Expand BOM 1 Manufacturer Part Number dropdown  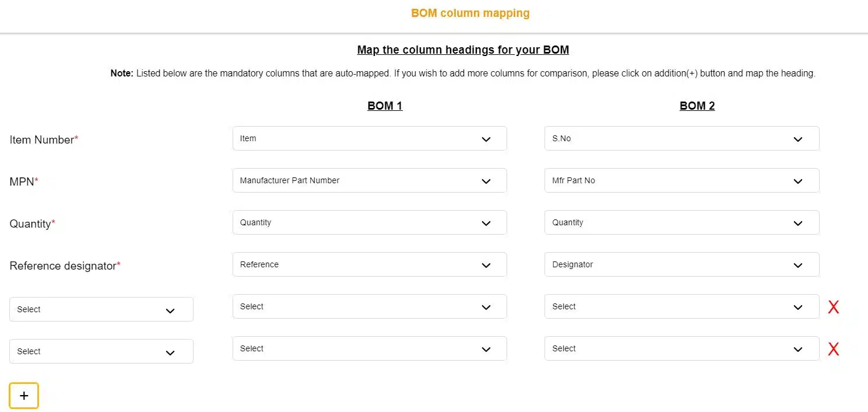click(x=369, y=180)
